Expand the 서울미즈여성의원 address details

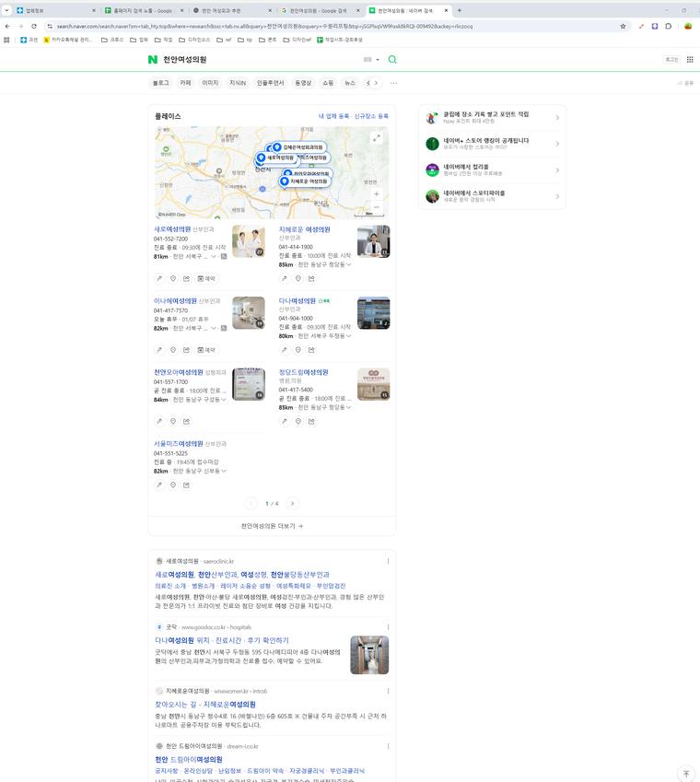tap(224, 471)
